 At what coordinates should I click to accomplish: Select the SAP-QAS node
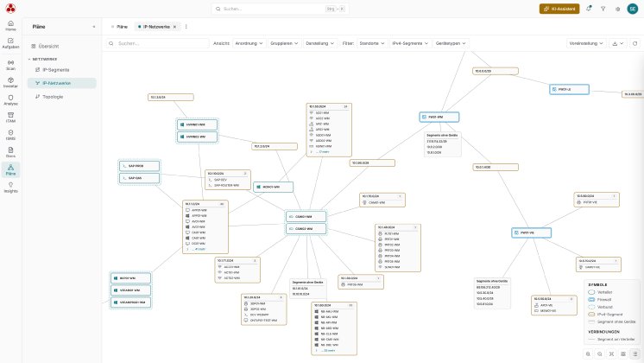coord(139,178)
